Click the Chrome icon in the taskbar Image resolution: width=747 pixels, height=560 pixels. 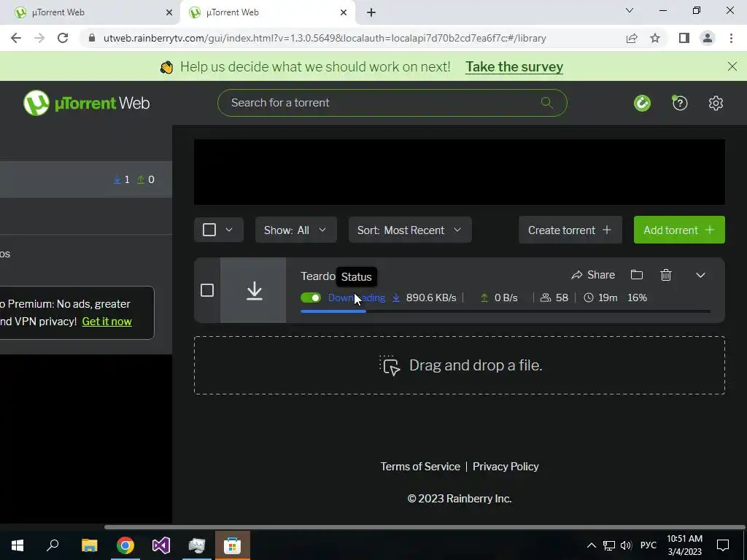[125, 545]
